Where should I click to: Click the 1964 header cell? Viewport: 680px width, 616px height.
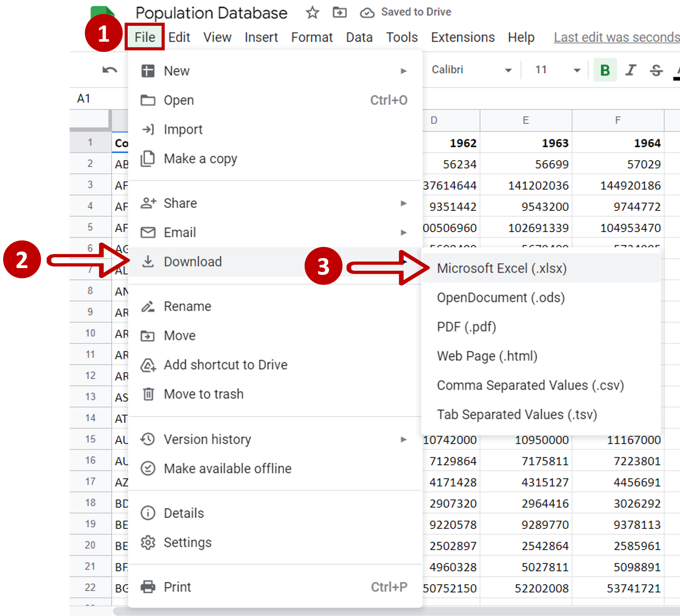pyautogui.click(x=618, y=143)
